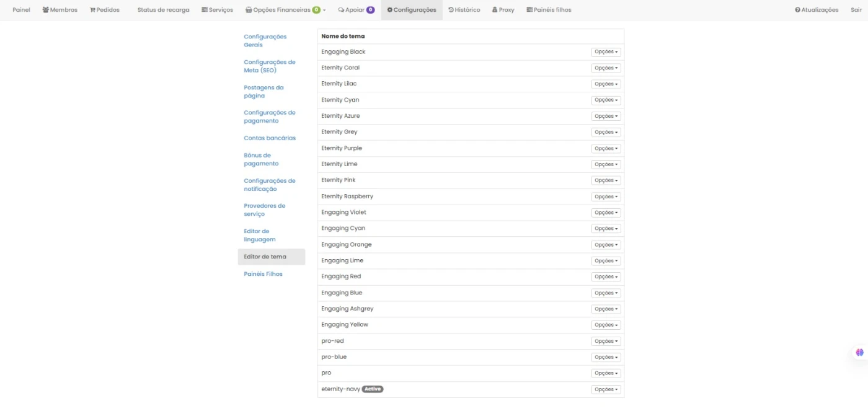Click the Proxy lock icon
The image size is (868, 411).
click(x=495, y=10)
